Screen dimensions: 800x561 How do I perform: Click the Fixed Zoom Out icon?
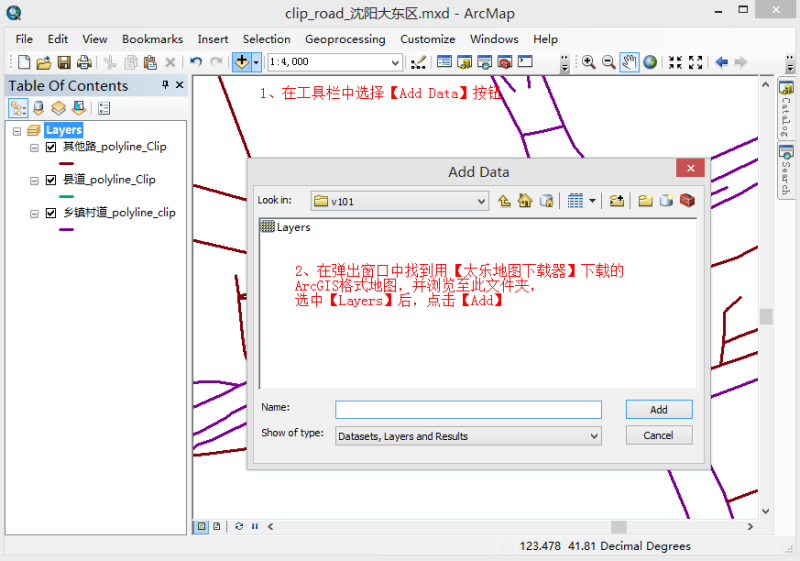[695, 62]
